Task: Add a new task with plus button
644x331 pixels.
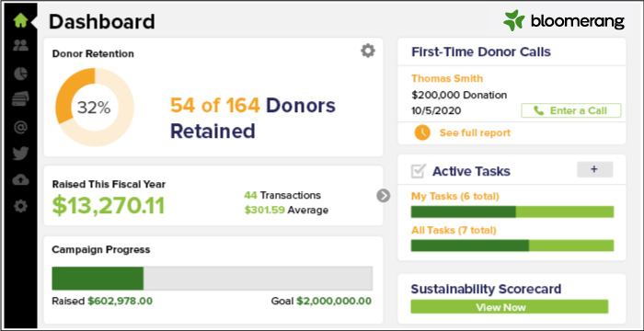Action: click(594, 169)
